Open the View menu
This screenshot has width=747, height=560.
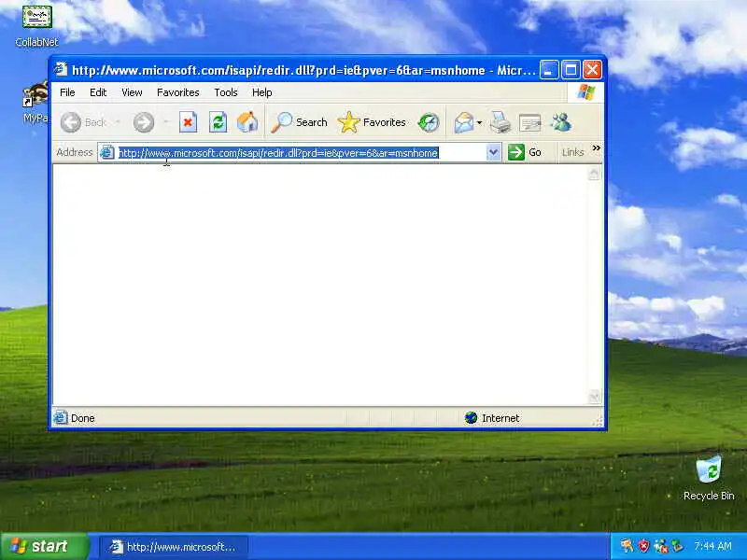(132, 92)
